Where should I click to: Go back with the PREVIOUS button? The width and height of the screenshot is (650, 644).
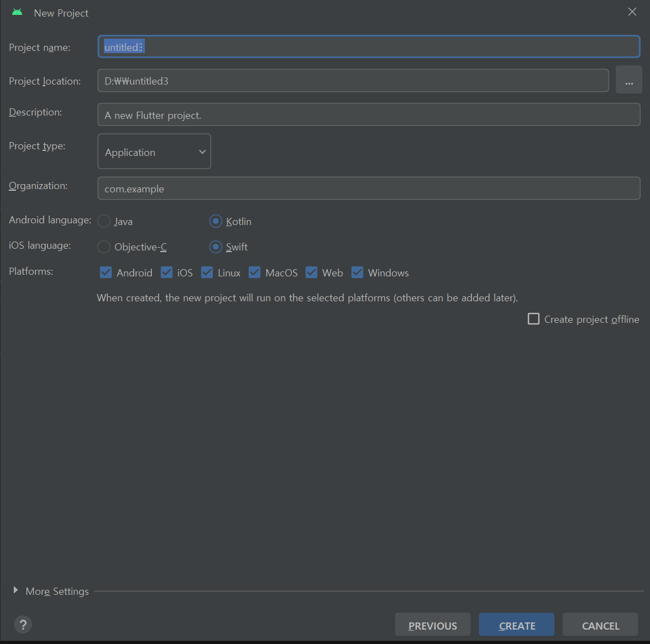coord(433,625)
